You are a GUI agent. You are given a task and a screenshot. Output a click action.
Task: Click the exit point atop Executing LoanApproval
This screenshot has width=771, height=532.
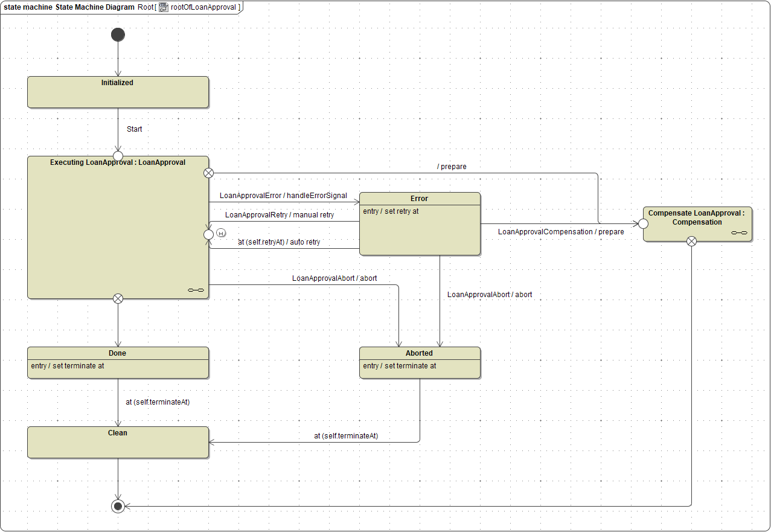pos(208,173)
